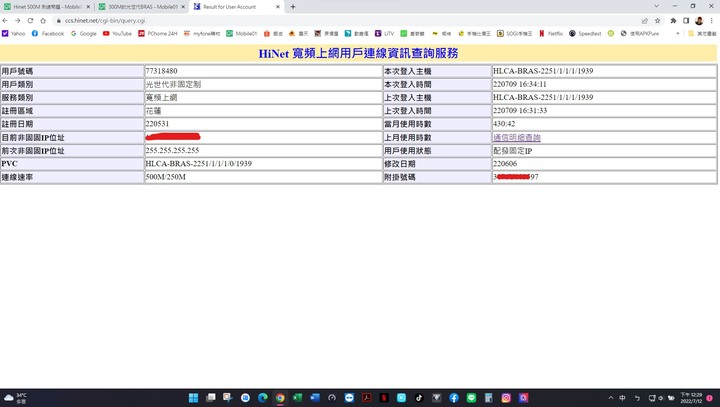Reload the current page
The height and width of the screenshot is (407, 720).
30,21
